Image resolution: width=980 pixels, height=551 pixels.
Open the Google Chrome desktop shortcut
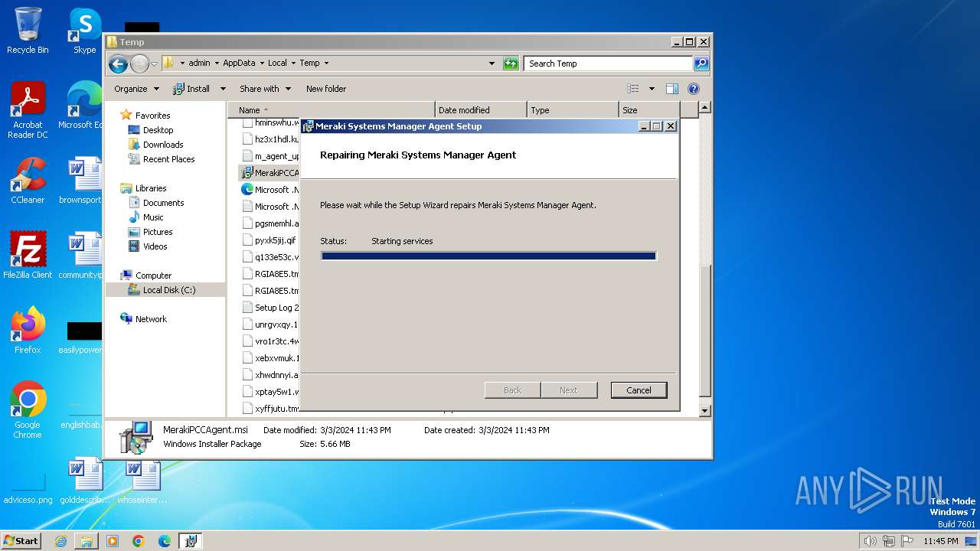(x=28, y=410)
